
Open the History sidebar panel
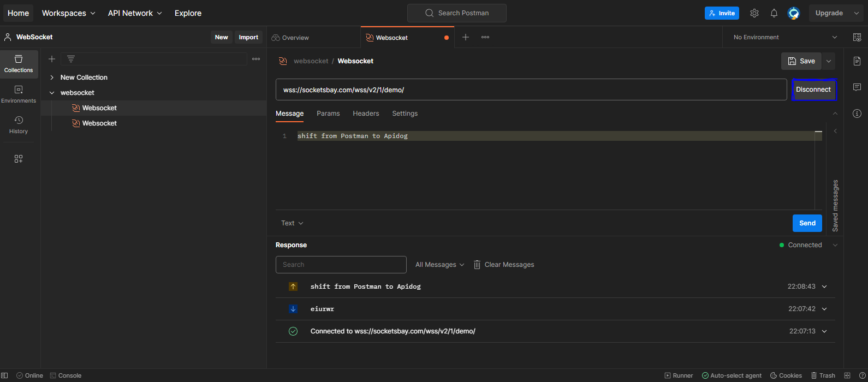pyautogui.click(x=19, y=125)
